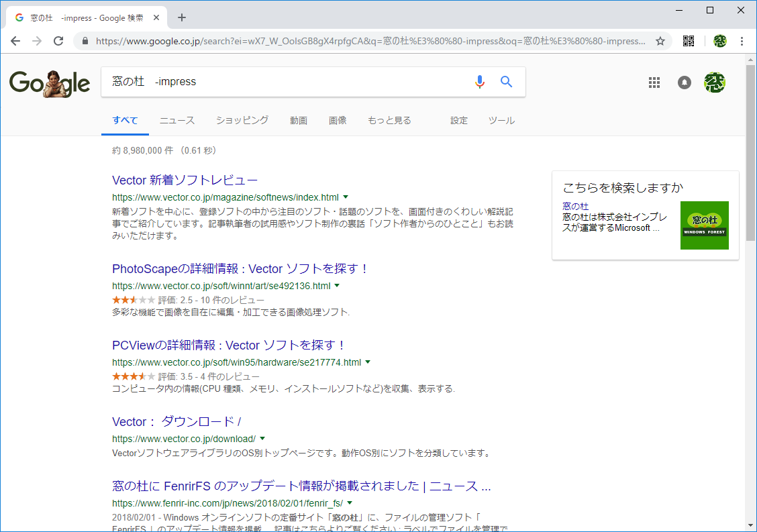This screenshot has width=757, height=532.
Task: Switch to the 画像 search tab
Action: click(x=338, y=120)
